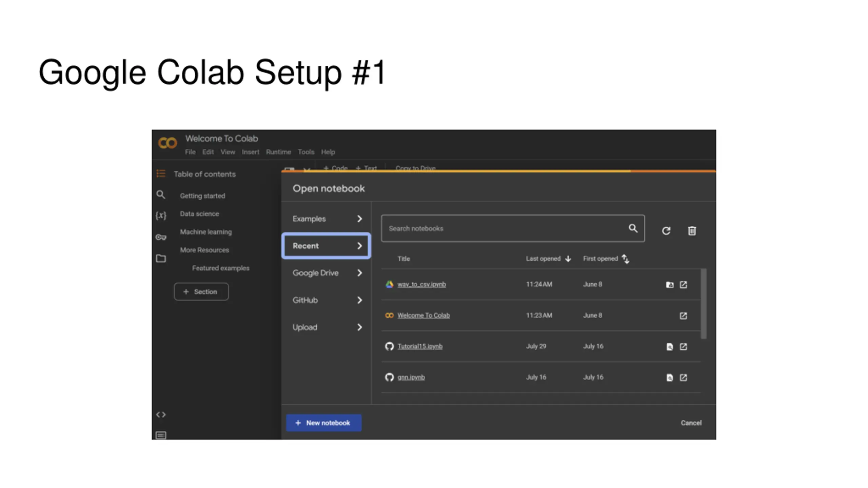Open the wav_to_csv.ipynb link
Screen dimensions: 868x488
(x=421, y=285)
